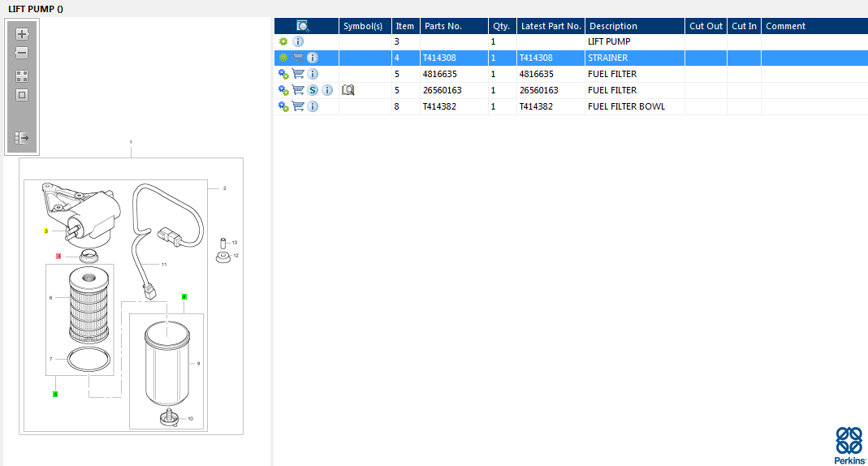Screen dimensions: 868x466
Task: Select the STRAINER description cell
Action: [x=635, y=58]
